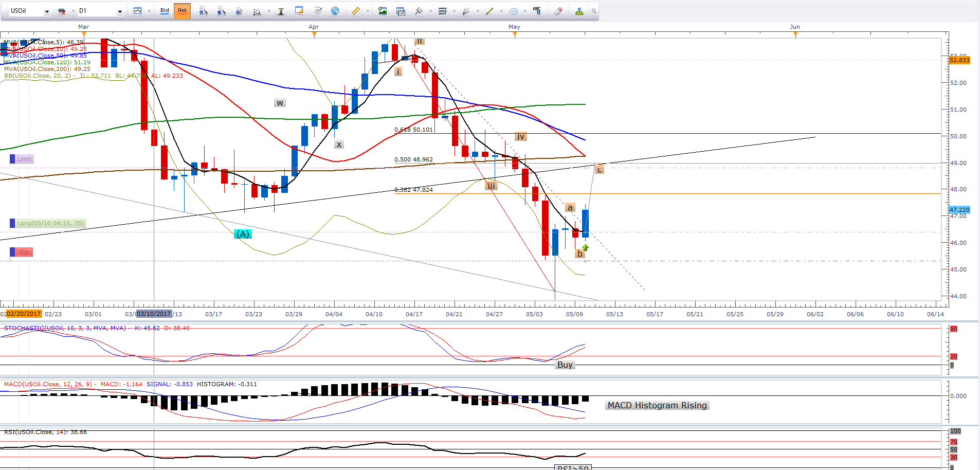Click the 03/10/2017 date marker on axis
The width and height of the screenshot is (980, 470).
154,314
